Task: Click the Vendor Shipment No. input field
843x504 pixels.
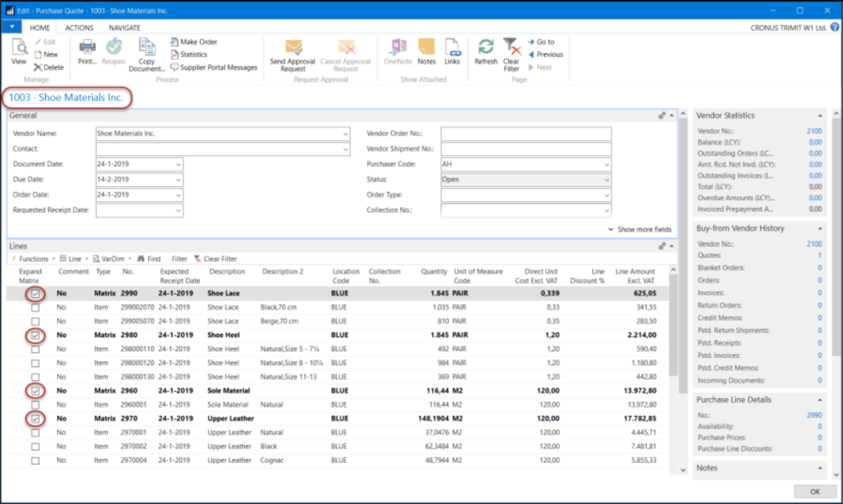Action: point(526,149)
